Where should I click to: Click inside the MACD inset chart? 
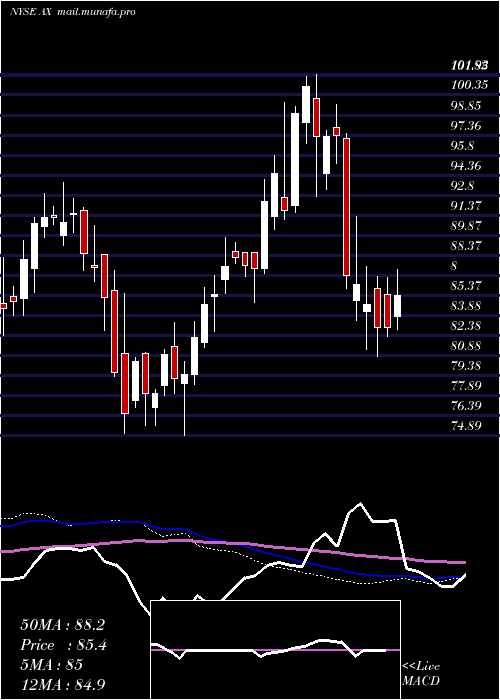[275, 650]
